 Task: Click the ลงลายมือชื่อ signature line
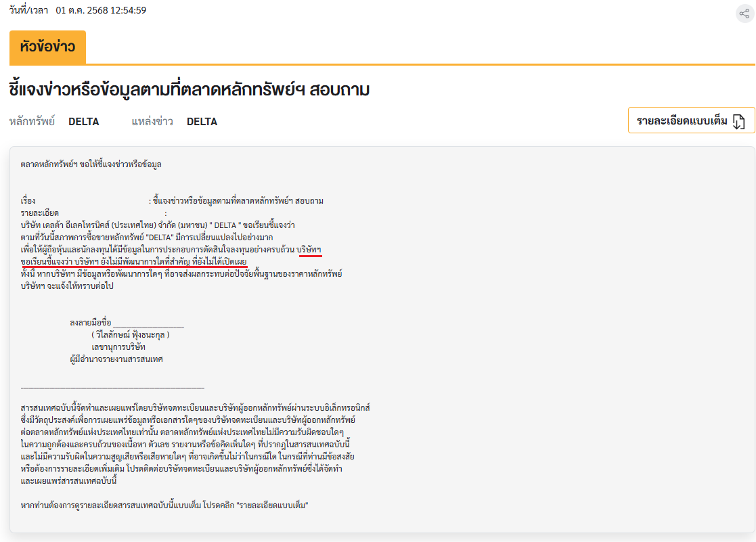[127, 322]
